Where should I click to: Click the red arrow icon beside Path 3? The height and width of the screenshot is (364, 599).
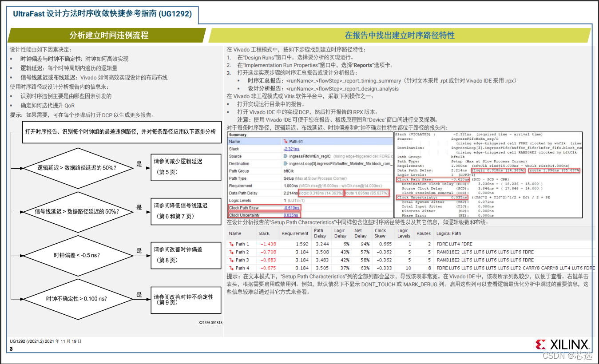click(x=231, y=260)
